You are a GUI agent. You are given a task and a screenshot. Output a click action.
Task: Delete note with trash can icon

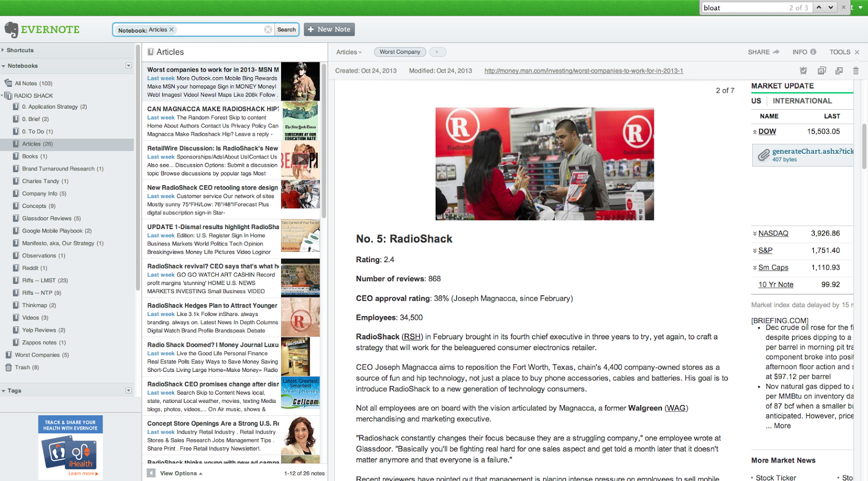click(x=856, y=71)
